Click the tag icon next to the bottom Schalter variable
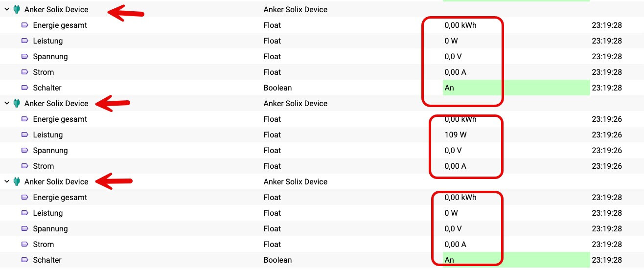 tap(25, 260)
